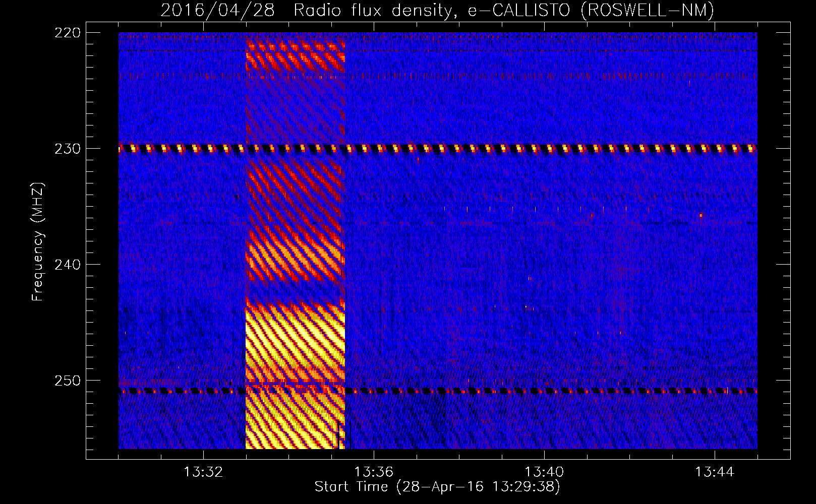Click the 13:32 time tick label

click(x=203, y=472)
